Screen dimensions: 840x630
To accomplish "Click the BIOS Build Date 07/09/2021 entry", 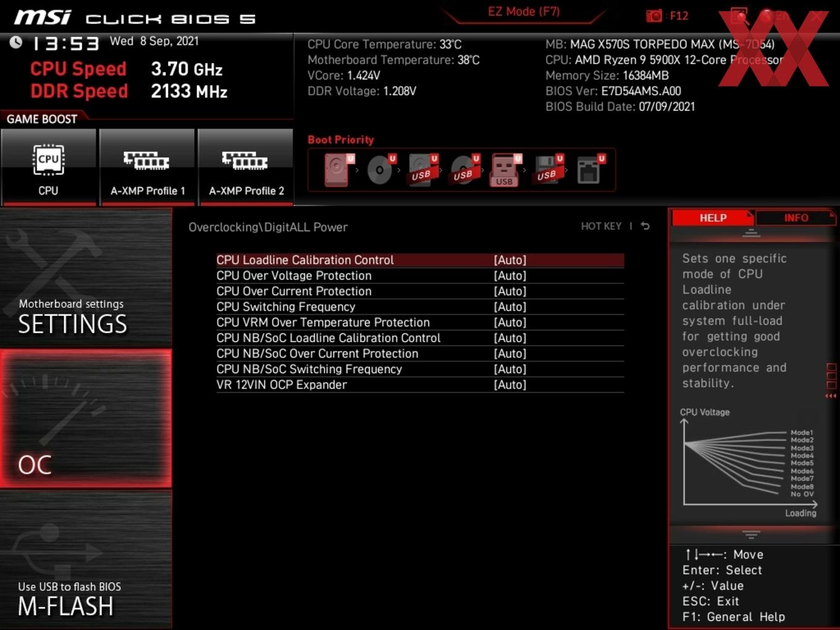I will [620, 106].
